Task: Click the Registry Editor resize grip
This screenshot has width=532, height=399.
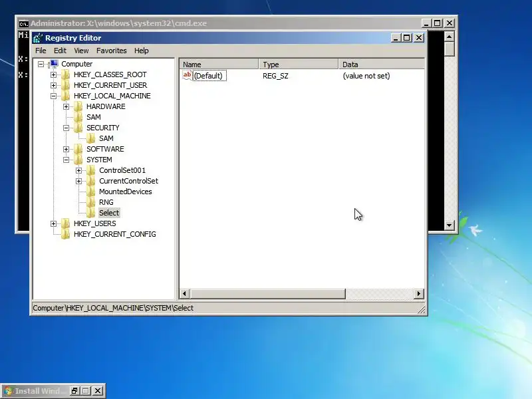Action: tap(421, 309)
